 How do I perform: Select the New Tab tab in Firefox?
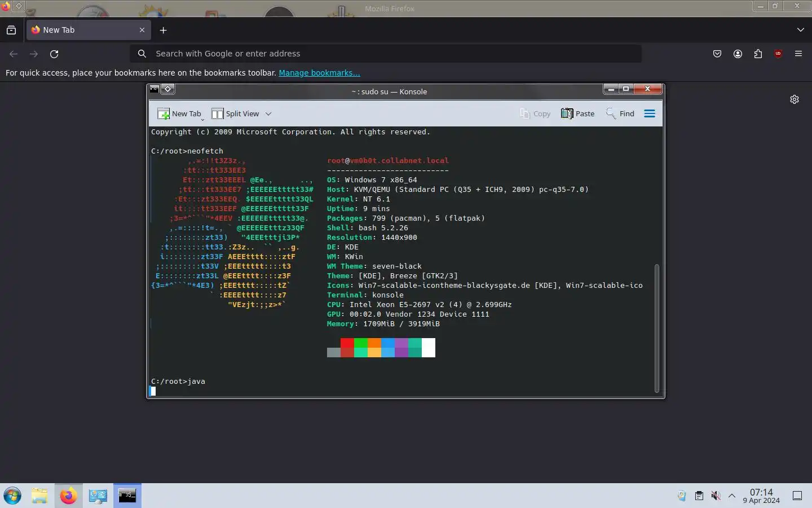click(x=89, y=30)
